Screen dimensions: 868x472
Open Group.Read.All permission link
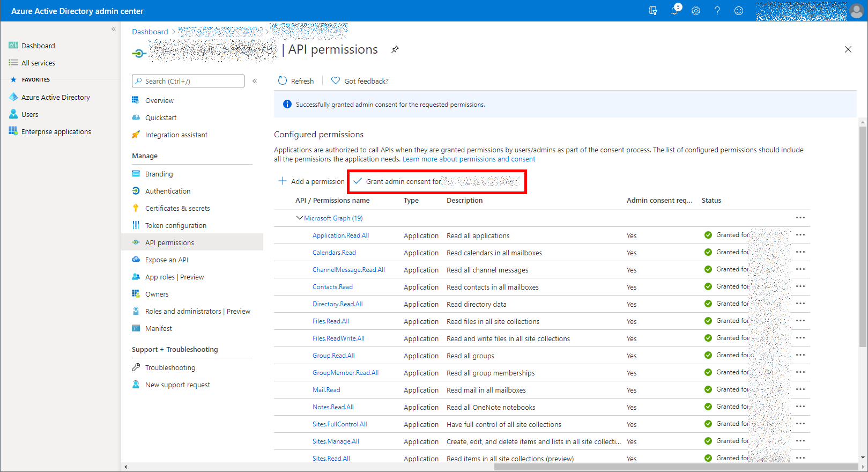(x=333, y=356)
